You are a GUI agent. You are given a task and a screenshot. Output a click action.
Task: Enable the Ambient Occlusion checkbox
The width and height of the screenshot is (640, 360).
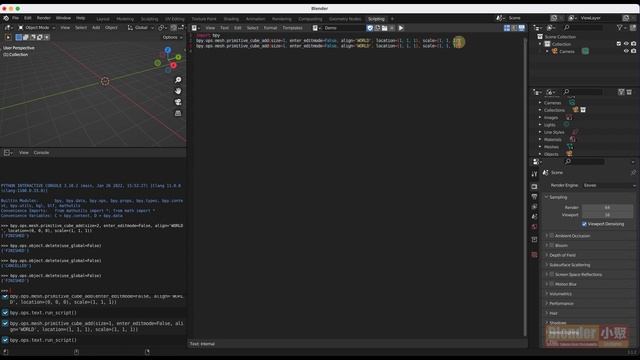(551, 236)
